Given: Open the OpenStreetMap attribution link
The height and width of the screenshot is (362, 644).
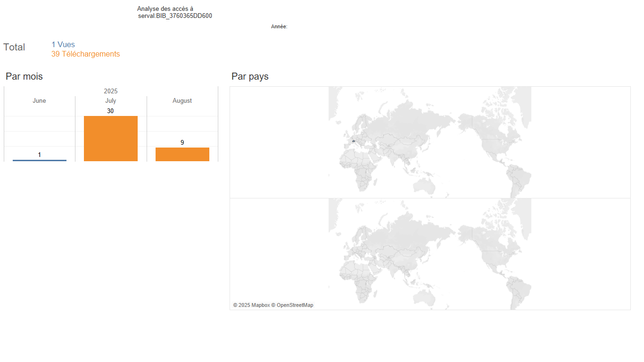Looking at the screenshot, I should (292, 305).
